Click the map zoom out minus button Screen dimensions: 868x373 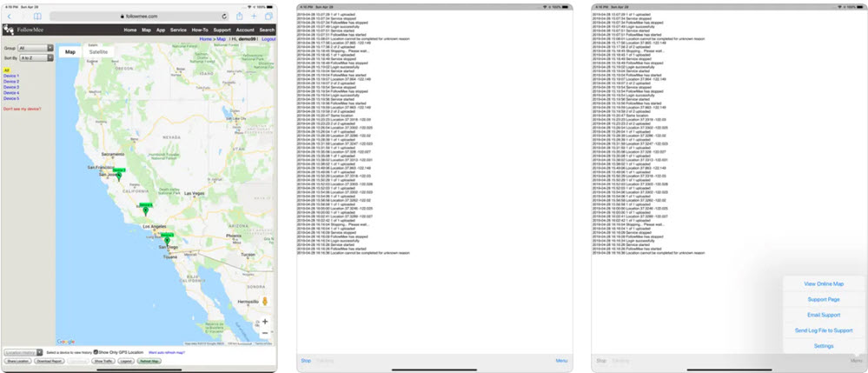[265, 333]
